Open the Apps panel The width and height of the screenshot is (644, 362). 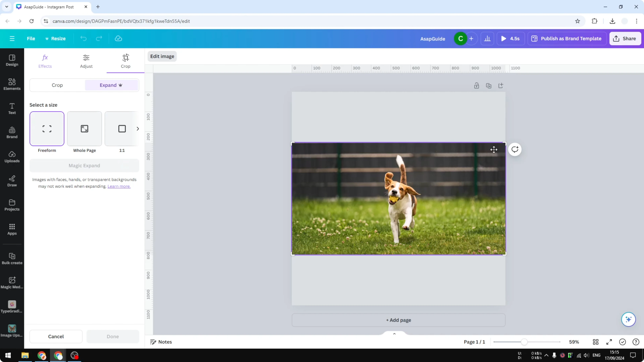[x=12, y=229]
